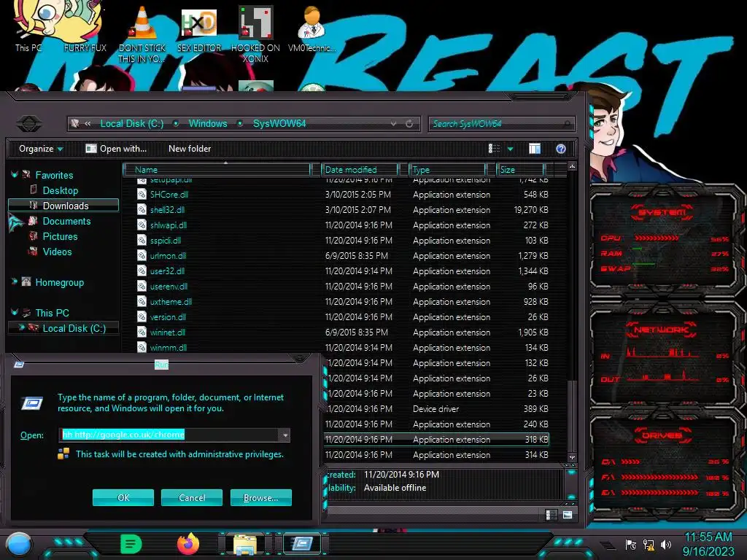Click OK in Run dialog

click(x=123, y=497)
